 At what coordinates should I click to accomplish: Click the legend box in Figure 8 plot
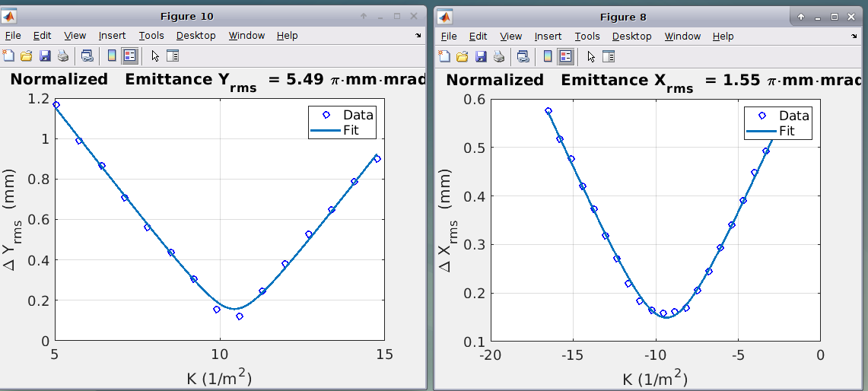pos(777,122)
